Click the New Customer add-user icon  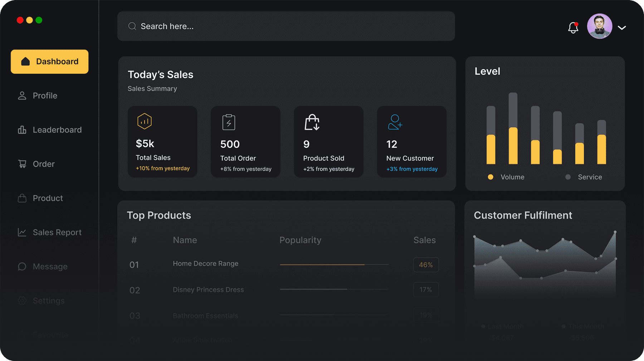[x=395, y=122]
